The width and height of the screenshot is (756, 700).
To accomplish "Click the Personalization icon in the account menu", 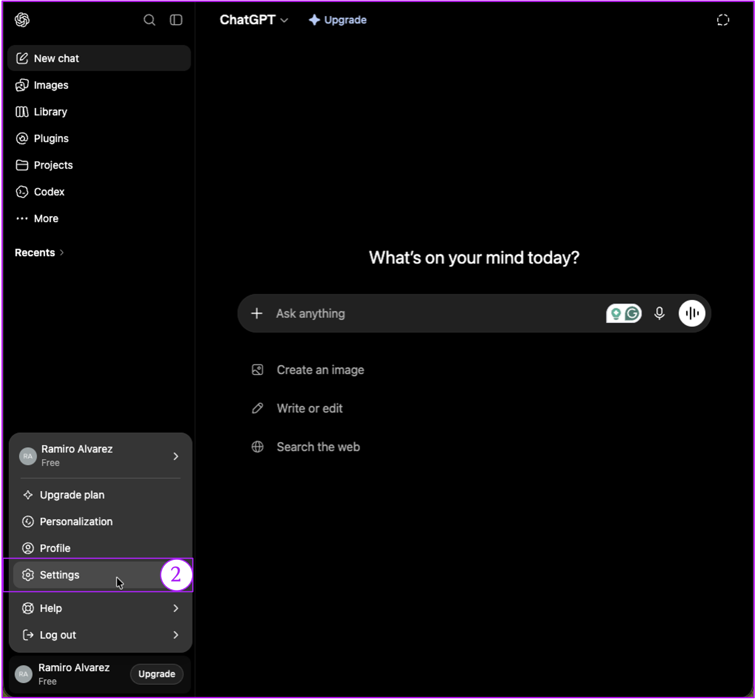I will 28,522.
